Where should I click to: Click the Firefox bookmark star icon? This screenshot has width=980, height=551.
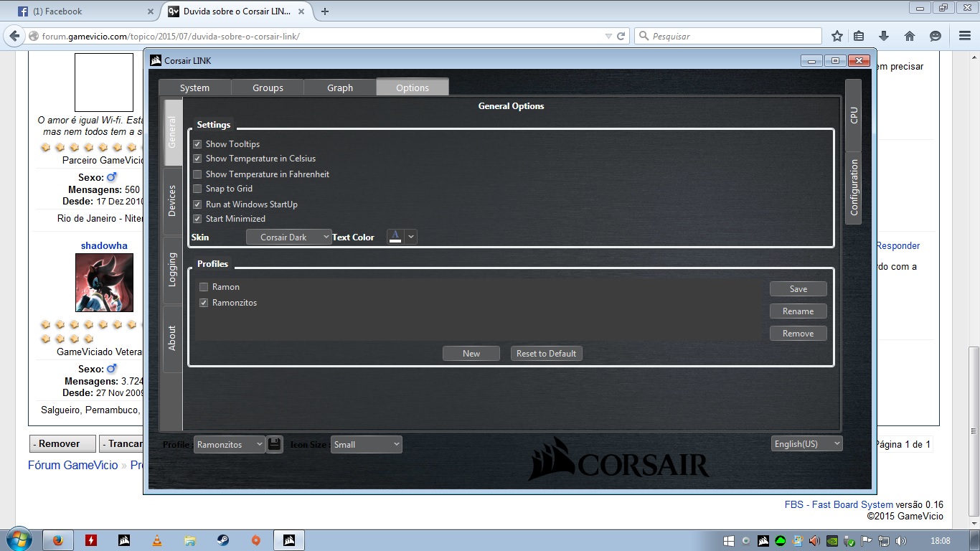[837, 36]
